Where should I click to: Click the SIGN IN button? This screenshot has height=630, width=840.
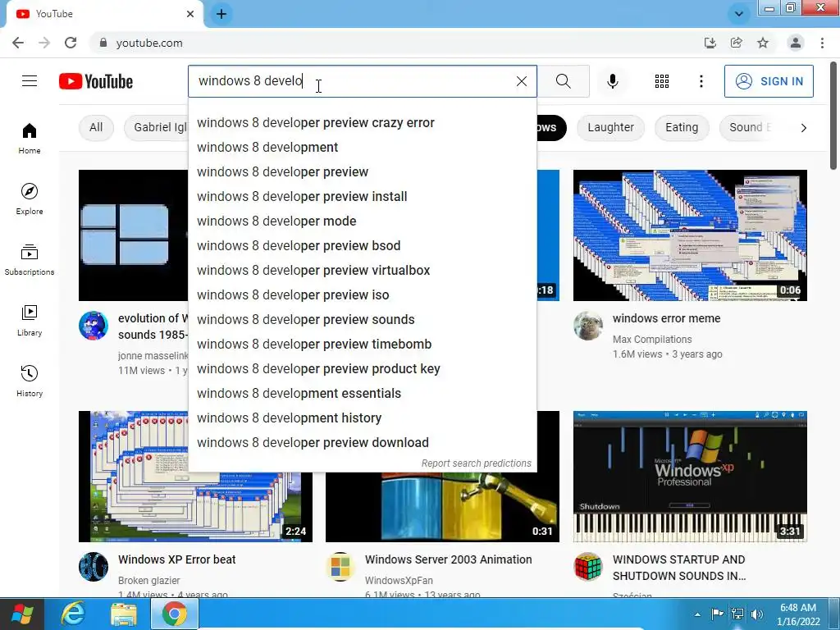(769, 81)
